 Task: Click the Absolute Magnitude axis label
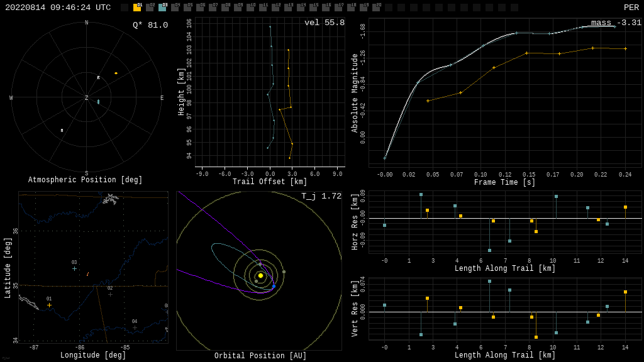coord(355,93)
